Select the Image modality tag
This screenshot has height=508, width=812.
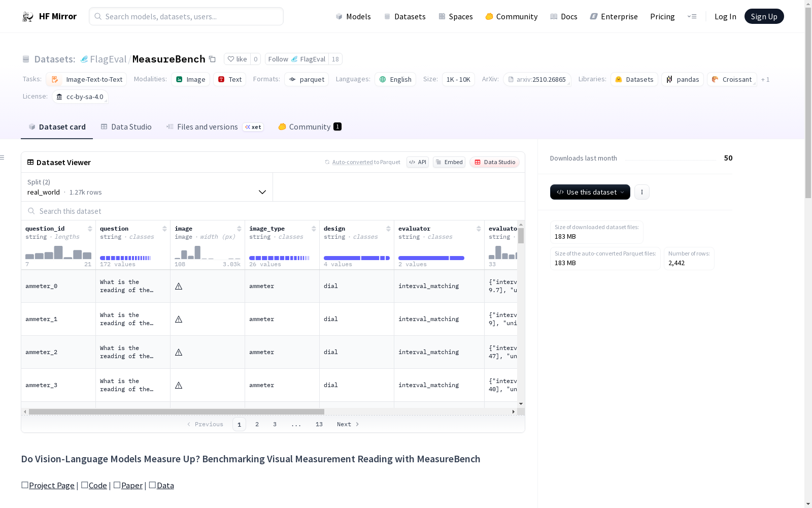(190, 79)
